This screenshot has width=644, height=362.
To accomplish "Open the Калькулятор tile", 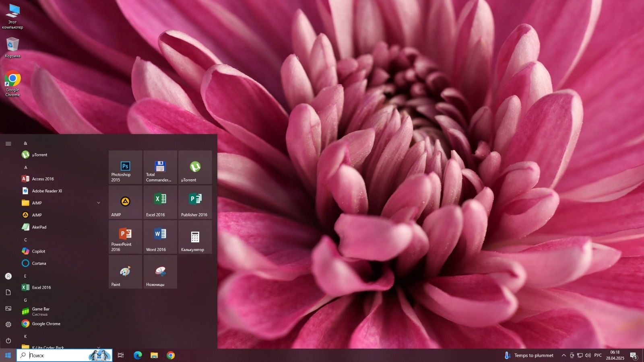I will coord(195,237).
